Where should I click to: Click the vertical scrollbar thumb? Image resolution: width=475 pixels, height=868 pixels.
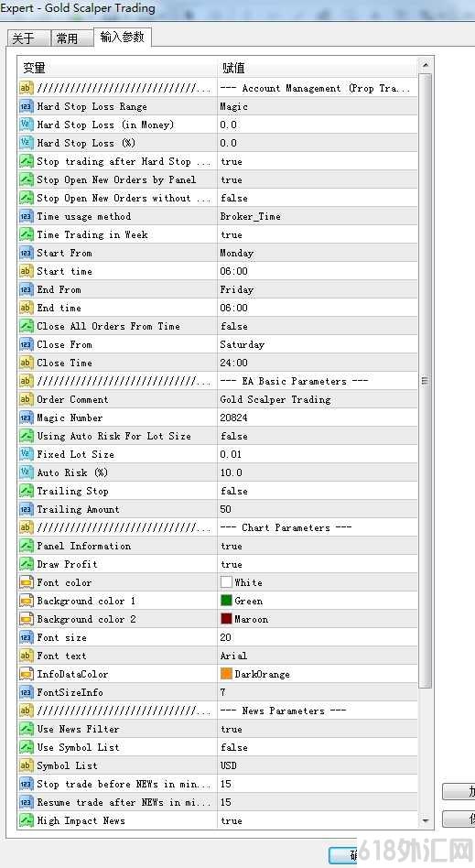(426, 381)
